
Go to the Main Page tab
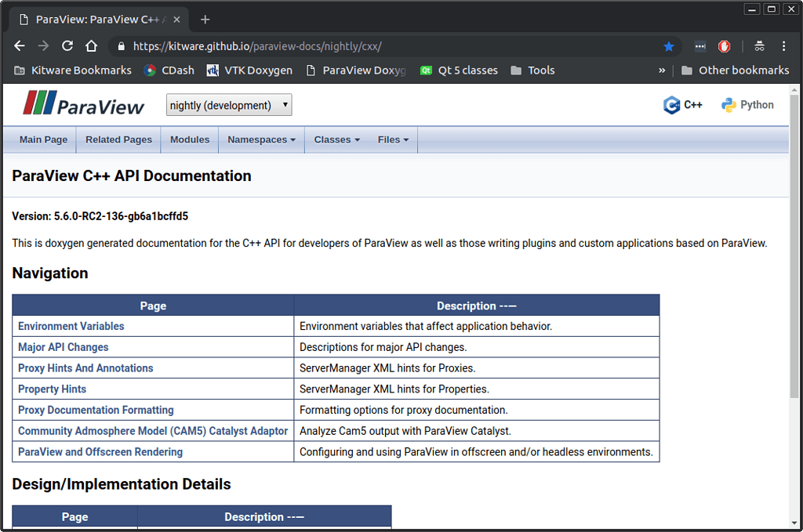(x=44, y=139)
